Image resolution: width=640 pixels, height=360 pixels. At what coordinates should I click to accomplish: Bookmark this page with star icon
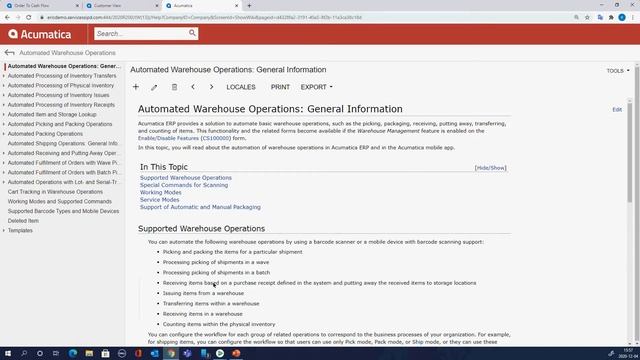coord(587,18)
